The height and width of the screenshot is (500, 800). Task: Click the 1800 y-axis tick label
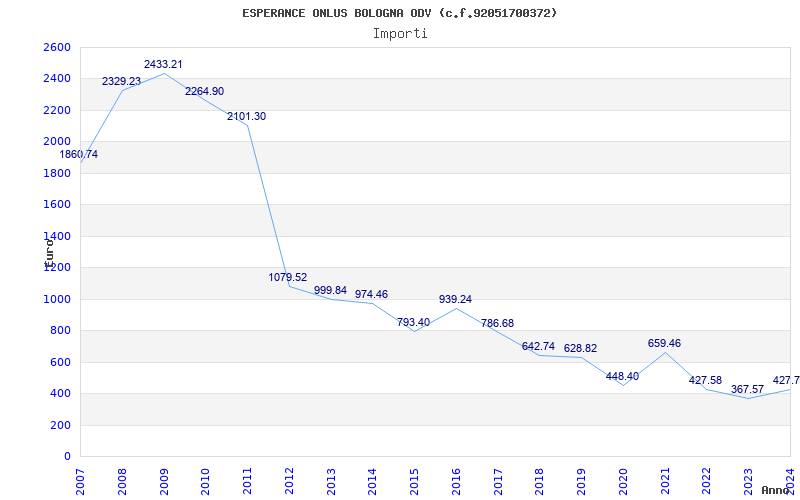click(57, 173)
